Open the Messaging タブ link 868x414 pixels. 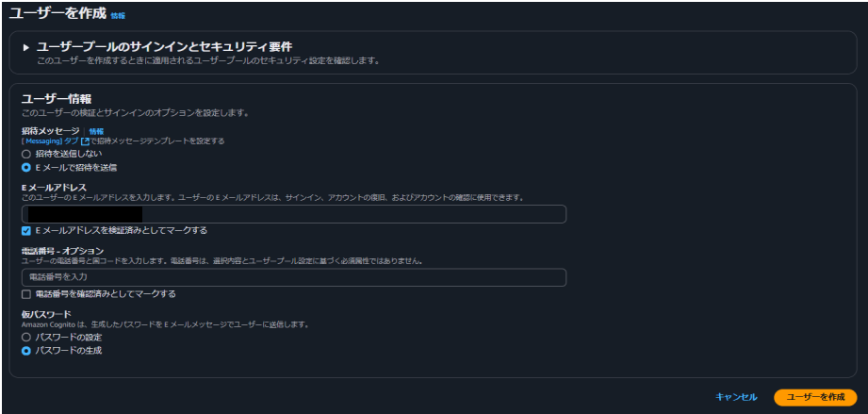[x=50, y=141]
